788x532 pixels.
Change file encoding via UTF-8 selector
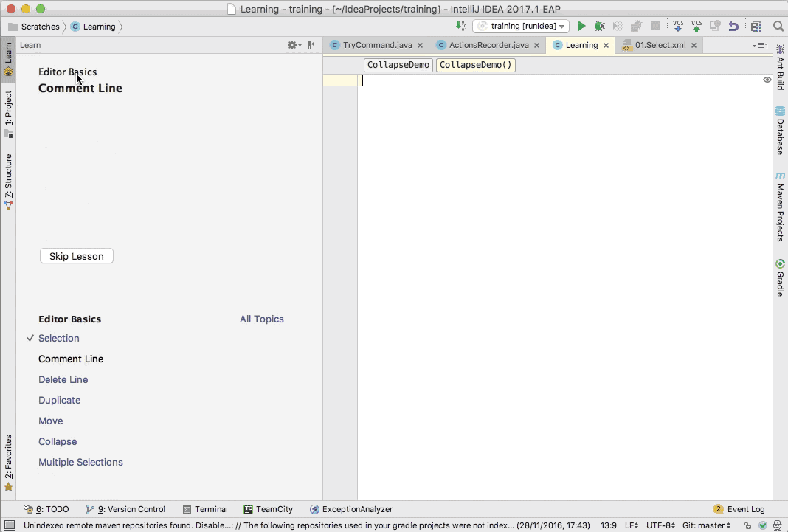point(660,525)
